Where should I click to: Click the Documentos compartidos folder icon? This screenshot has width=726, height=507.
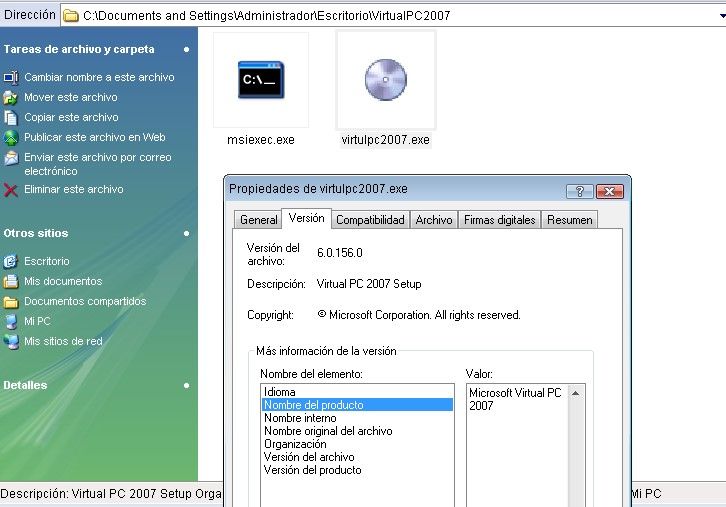11,302
